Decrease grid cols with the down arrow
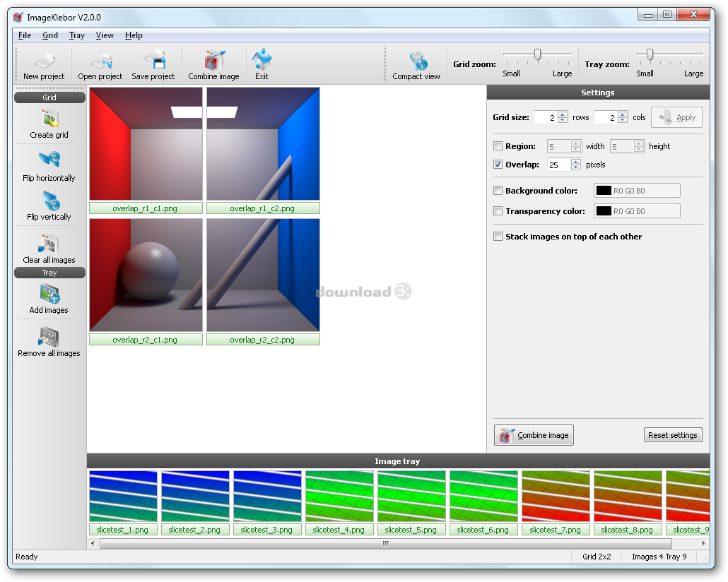The image size is (728, 582). pyautogui.click(x=622, y=121)
